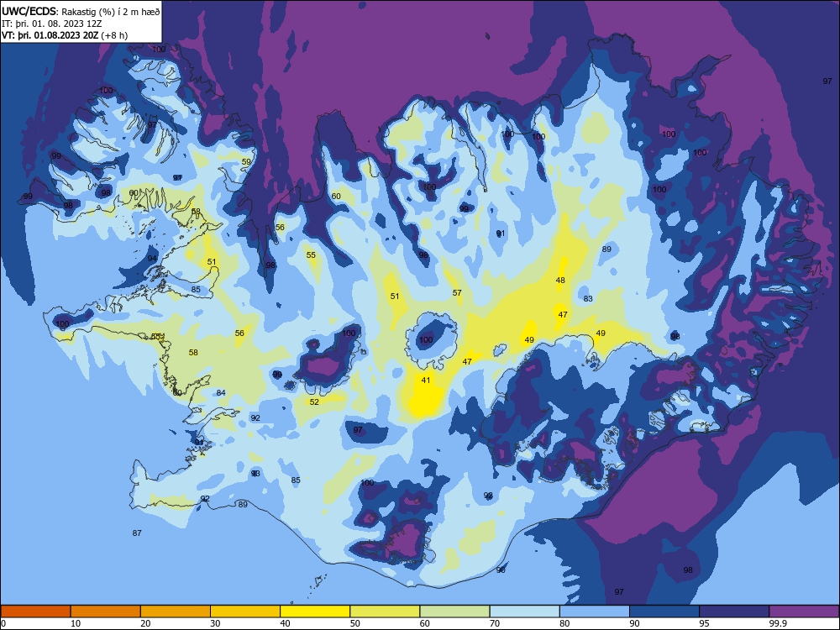Pick the light green 60–70 legend swatch
This screenshot has height=630, width=840.
(x=454, y=612)
